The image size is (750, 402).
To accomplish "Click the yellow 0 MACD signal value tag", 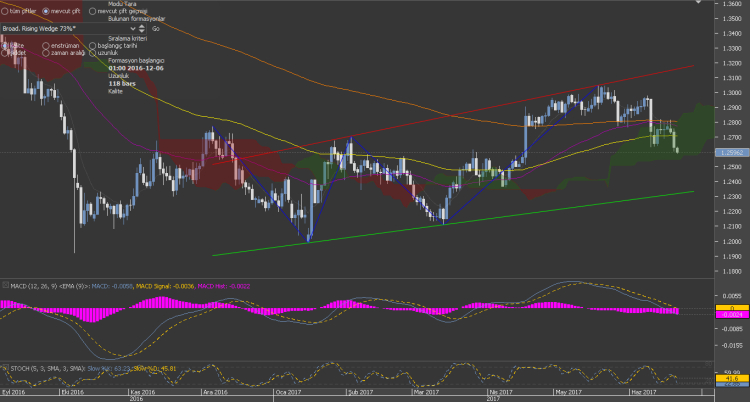I will tap(732, 308).
